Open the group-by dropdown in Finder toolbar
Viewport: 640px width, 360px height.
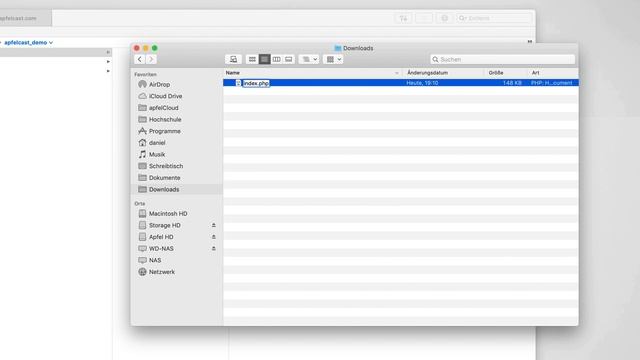(309, 60)
